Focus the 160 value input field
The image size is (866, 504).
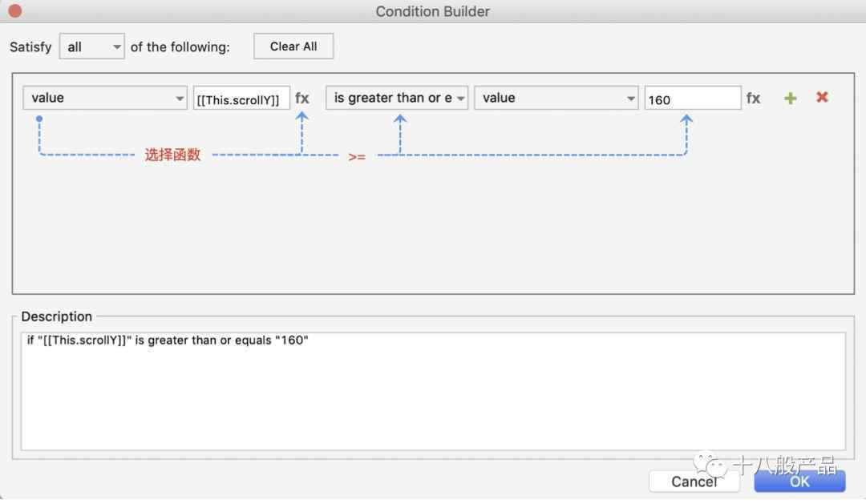[x=693, y=99]
